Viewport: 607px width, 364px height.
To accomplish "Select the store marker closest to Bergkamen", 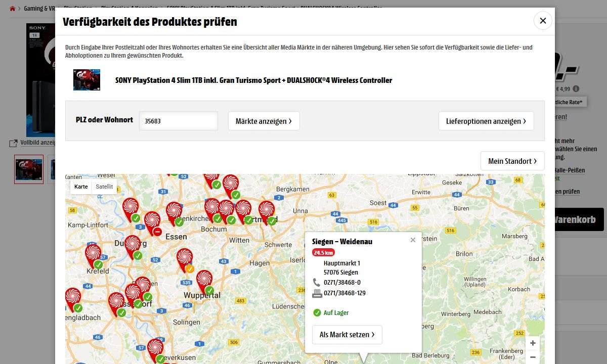I will [x=231, y=186].
